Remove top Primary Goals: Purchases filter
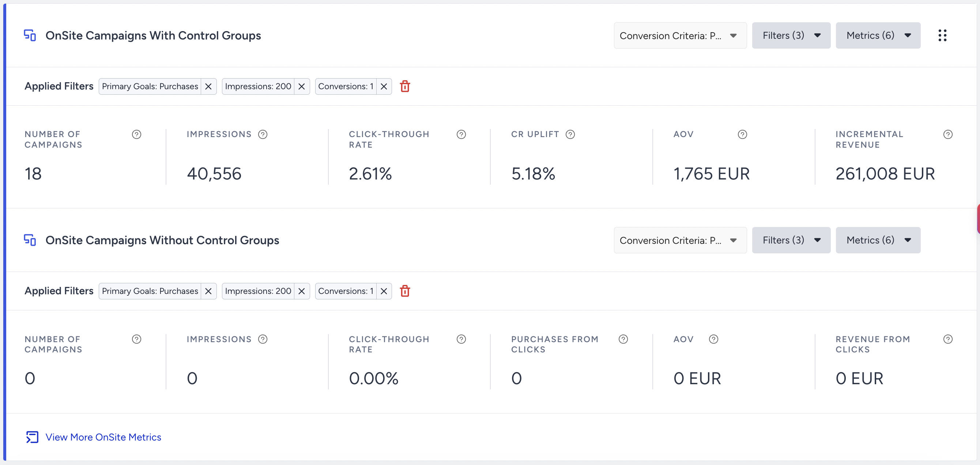Viewport: 980px width, 465px height. pyautogui.click(x=208, y=86)
